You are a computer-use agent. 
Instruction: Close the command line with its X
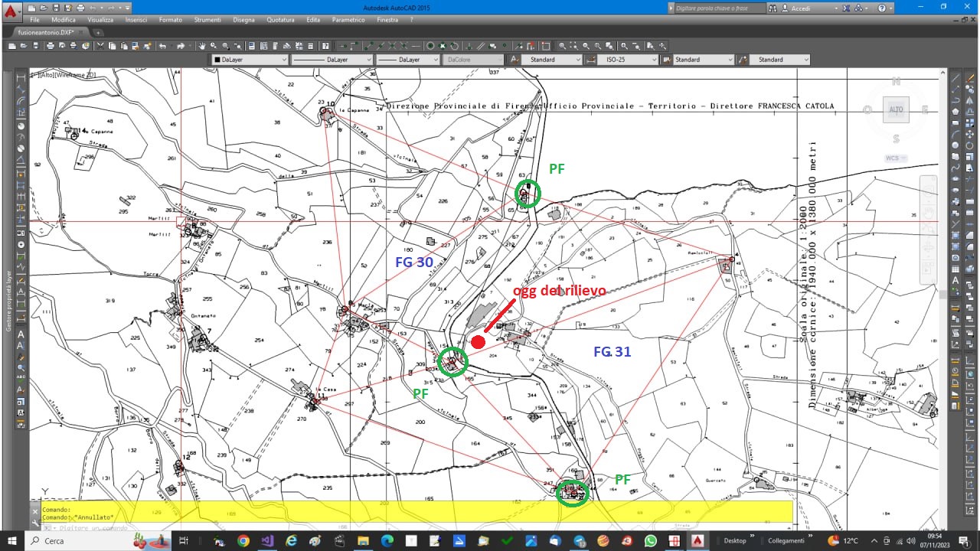pos(35,511)
